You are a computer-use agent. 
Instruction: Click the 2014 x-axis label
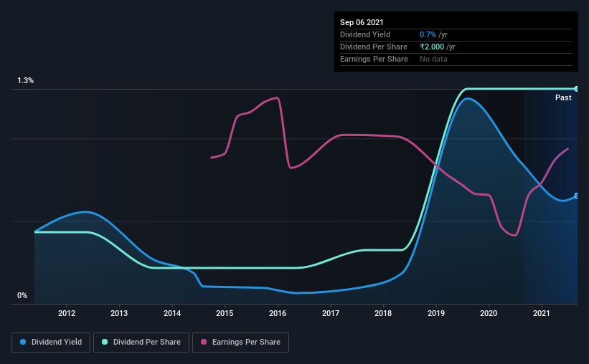coord(172,313)
